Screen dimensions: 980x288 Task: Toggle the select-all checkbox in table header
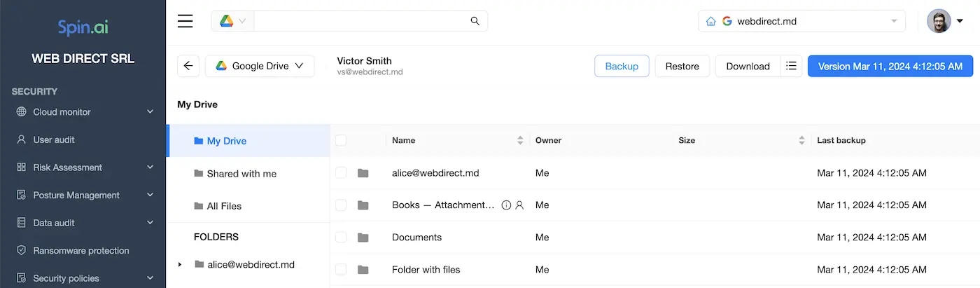click(341, 140)
